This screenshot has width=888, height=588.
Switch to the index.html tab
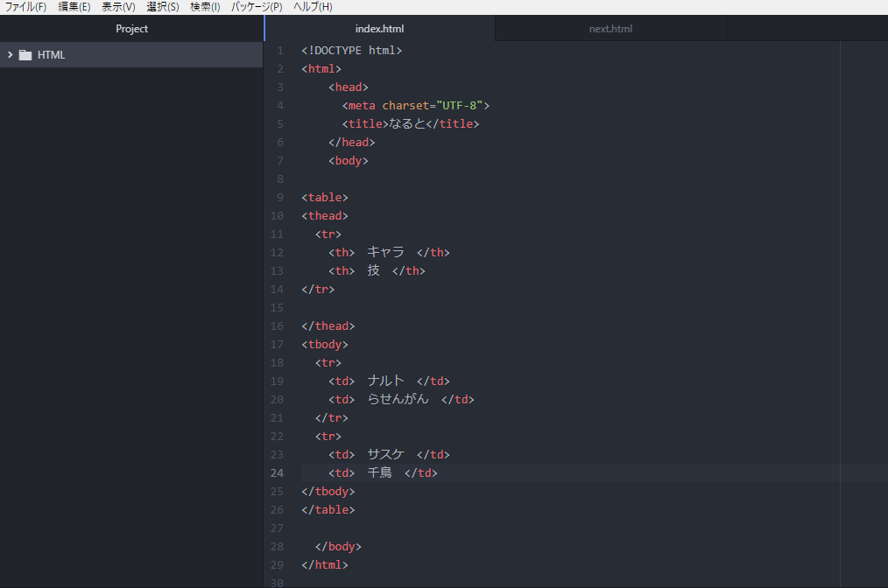379,28
